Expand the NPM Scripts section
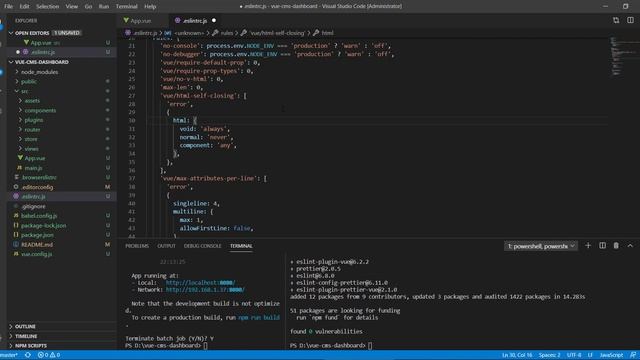 (31, 346)
